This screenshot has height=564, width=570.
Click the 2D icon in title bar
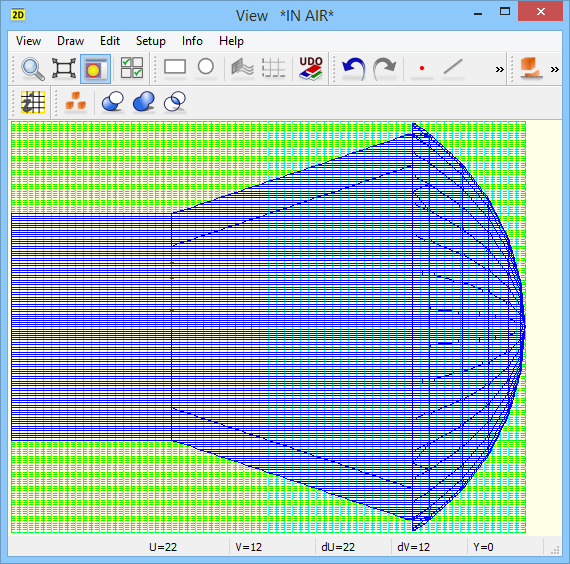18,15
